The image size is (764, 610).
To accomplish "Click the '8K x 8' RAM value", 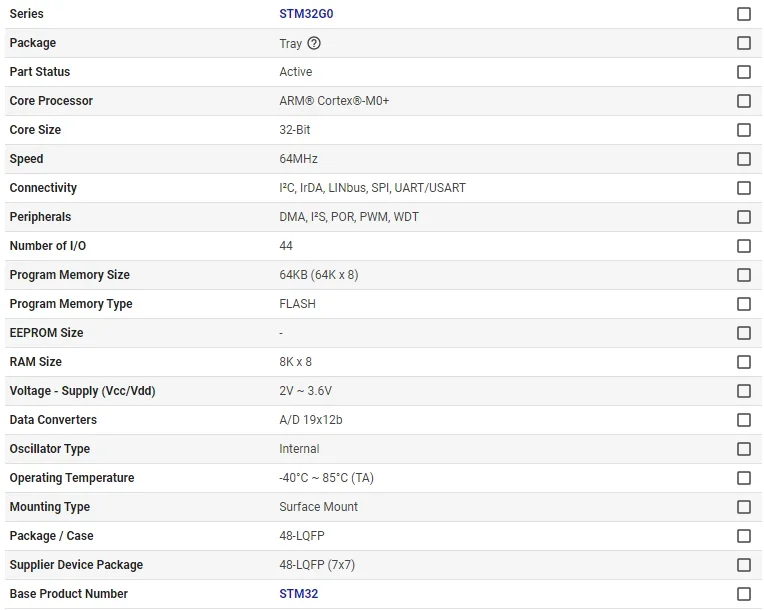I will [295, 362].
